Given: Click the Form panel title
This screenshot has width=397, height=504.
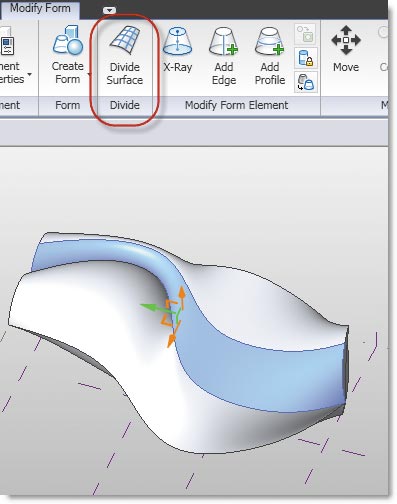Looking at the screenshot, I should pyautogui.click(x=67, y=105).
